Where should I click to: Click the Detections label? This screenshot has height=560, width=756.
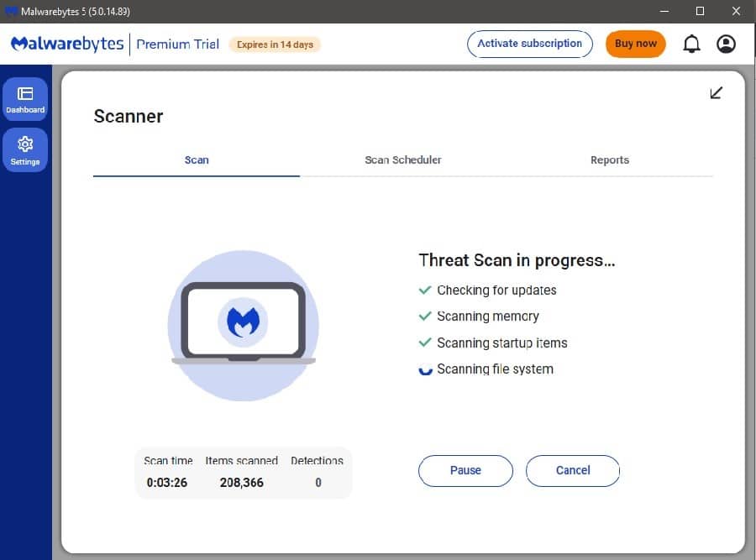[317, 461]
